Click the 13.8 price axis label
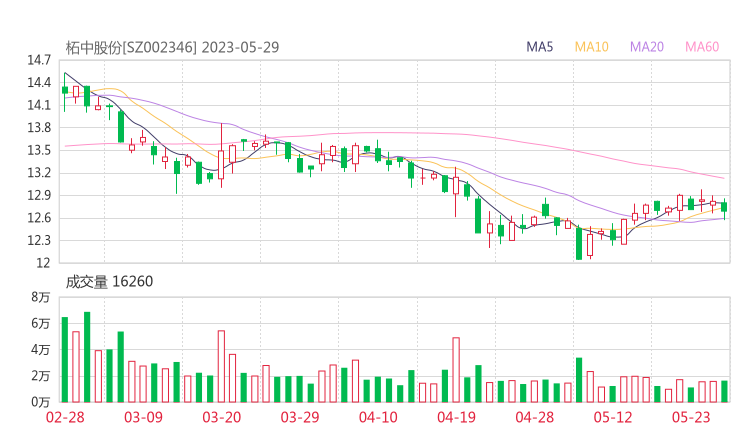Image resolution: width=740 pixels, height=440 pixels. (39, 127)
